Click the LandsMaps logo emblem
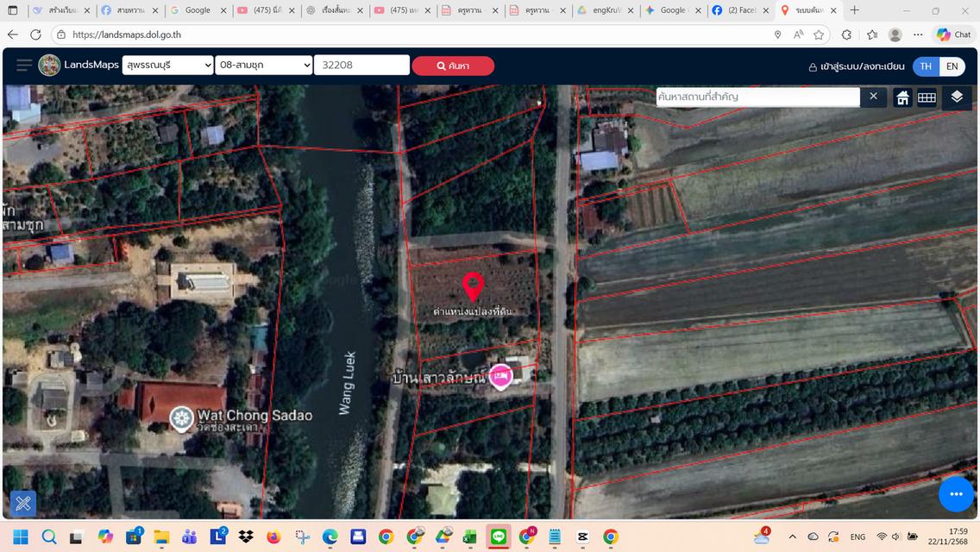Image resolution: width=980 pixels, height=552 pixels. [49, 66]
